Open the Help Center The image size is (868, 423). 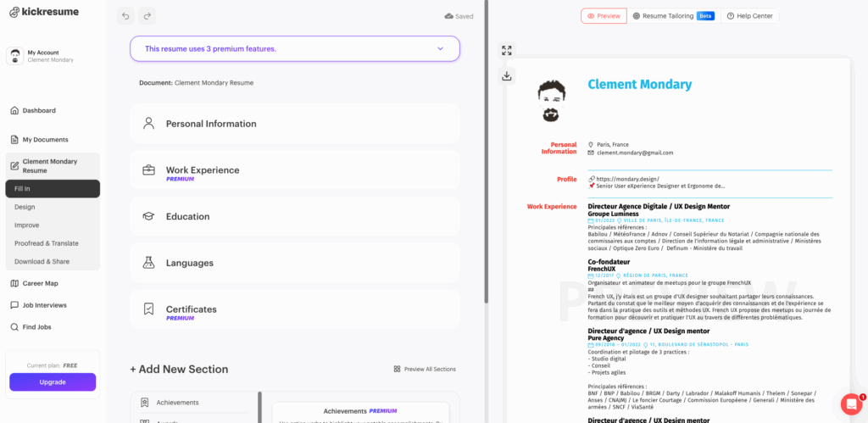click(750, 16)
